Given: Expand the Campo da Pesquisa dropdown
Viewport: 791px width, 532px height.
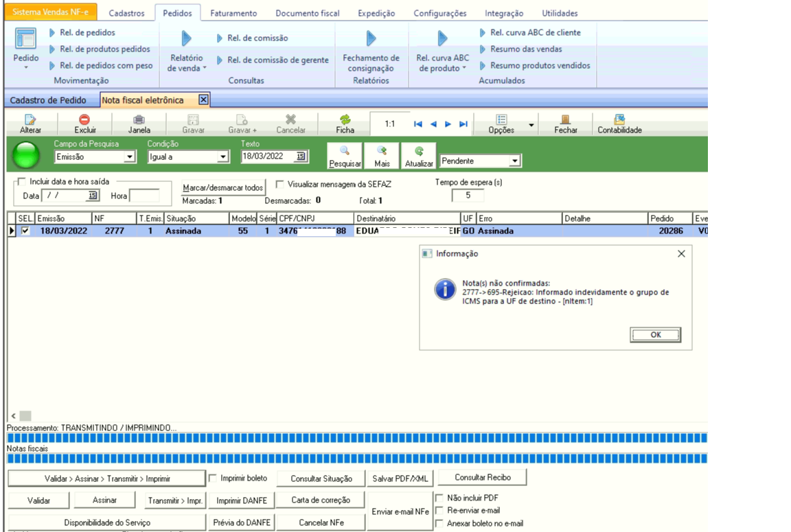Looking at the screenshot, I should pyautogui.click(x=129, y=157).
